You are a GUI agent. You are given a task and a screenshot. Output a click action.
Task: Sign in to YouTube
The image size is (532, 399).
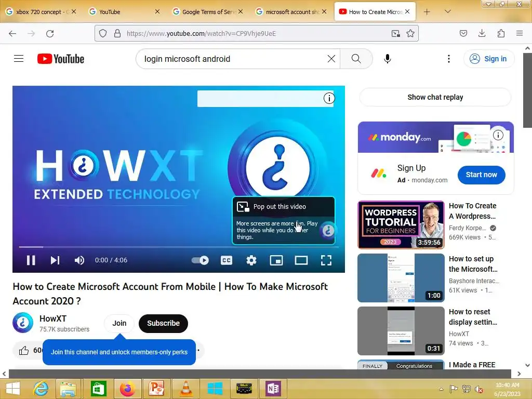click(x=488, y=59)
